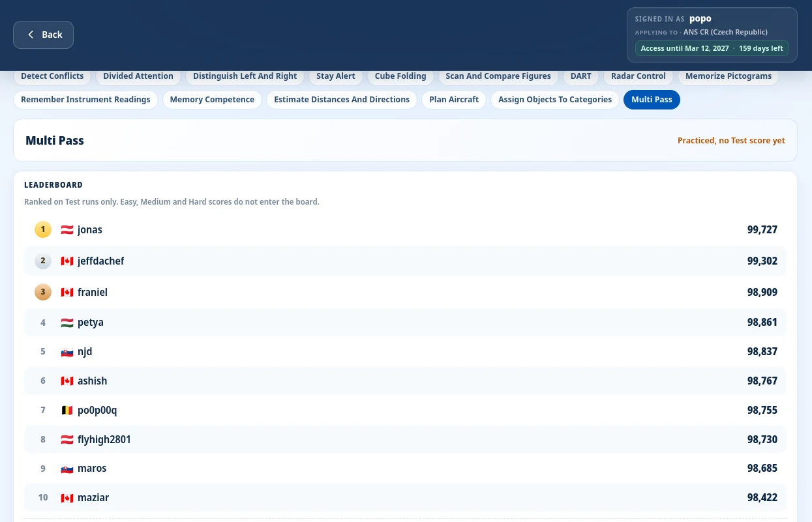Click the signed-in username popo
812x522 pixels.
(x=700, y=19)
